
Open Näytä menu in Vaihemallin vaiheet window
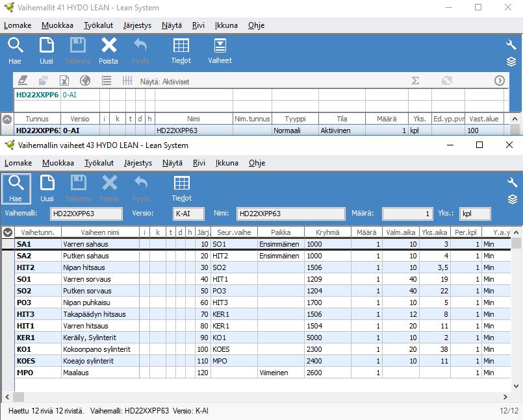pyautogui.click(x=172, y=163)
